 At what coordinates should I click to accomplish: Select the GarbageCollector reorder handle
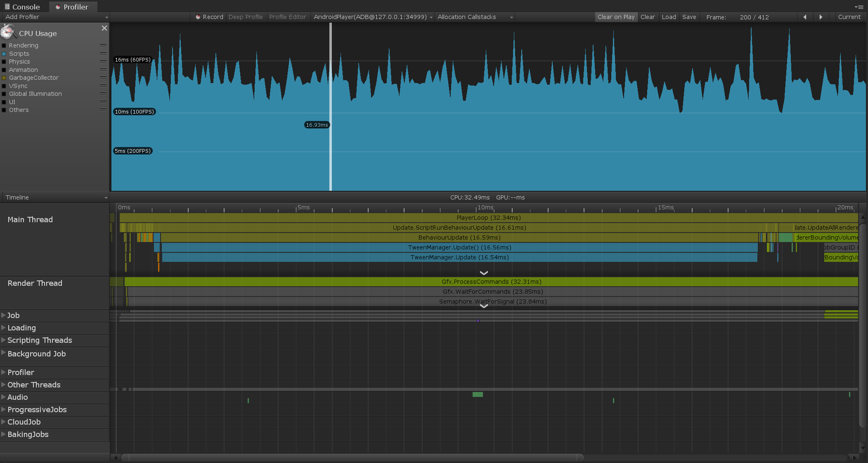(103, 78)
